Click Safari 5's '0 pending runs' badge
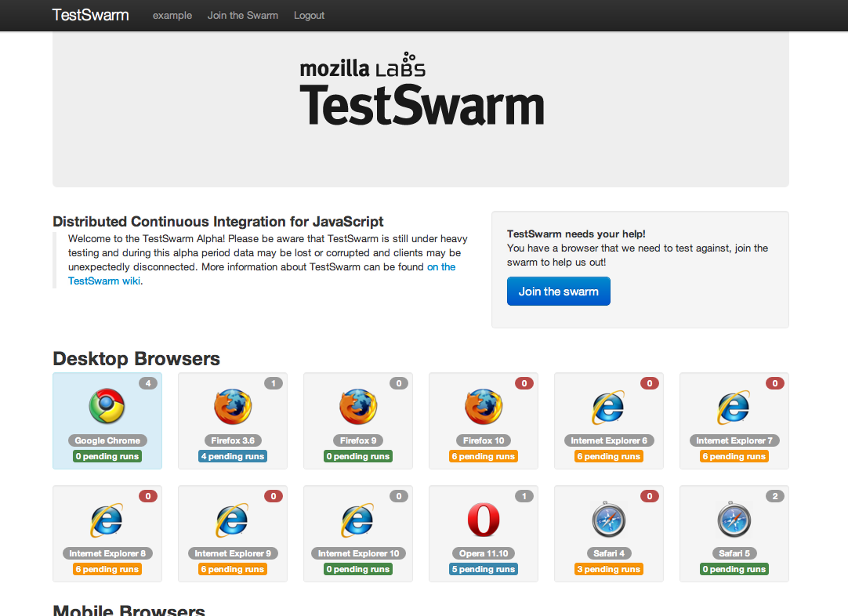Viewport: 848px width, 616px height. pyautogui.click(x=734, y=569)
